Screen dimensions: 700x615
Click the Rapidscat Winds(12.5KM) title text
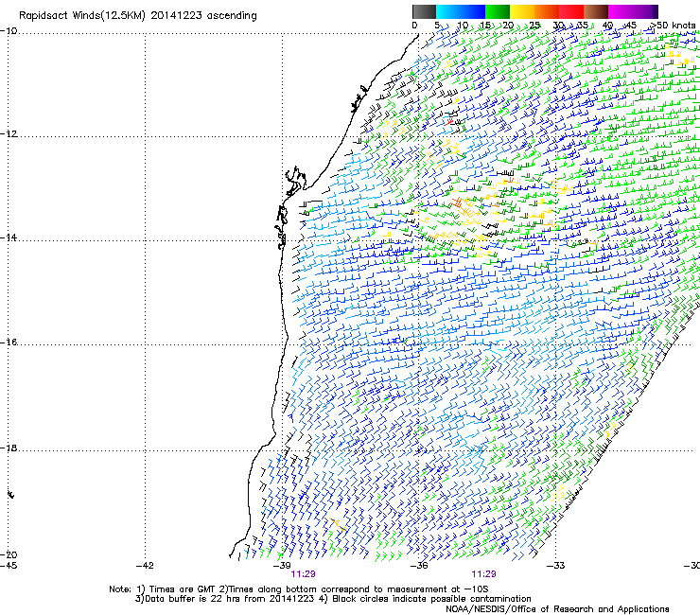pos(137,16)
